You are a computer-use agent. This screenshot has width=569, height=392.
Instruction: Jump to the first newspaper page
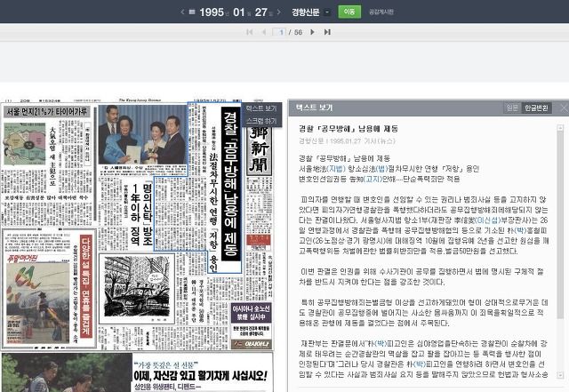pos(249,32)
